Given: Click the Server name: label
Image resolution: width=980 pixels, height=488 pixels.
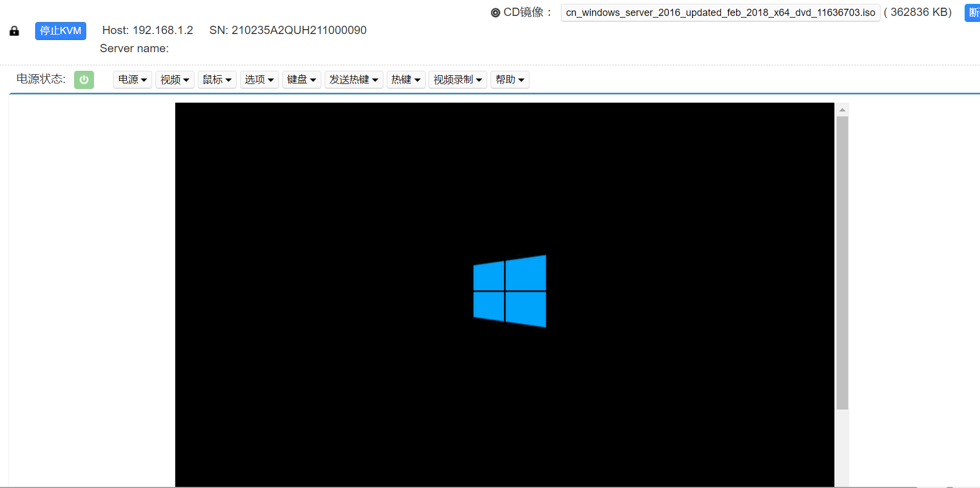Looking at the screenshot, I should [x=134, y=48].
